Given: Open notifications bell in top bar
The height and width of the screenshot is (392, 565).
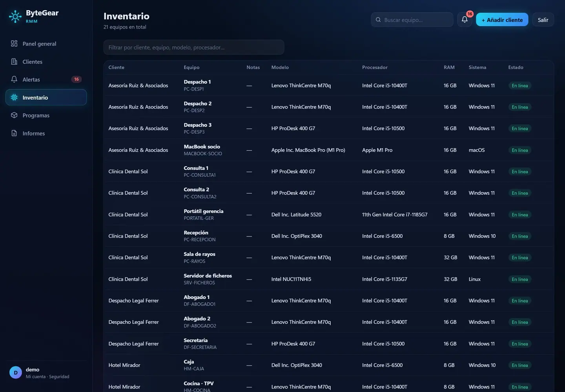Looking at the screenshot, I should point(465,20).
